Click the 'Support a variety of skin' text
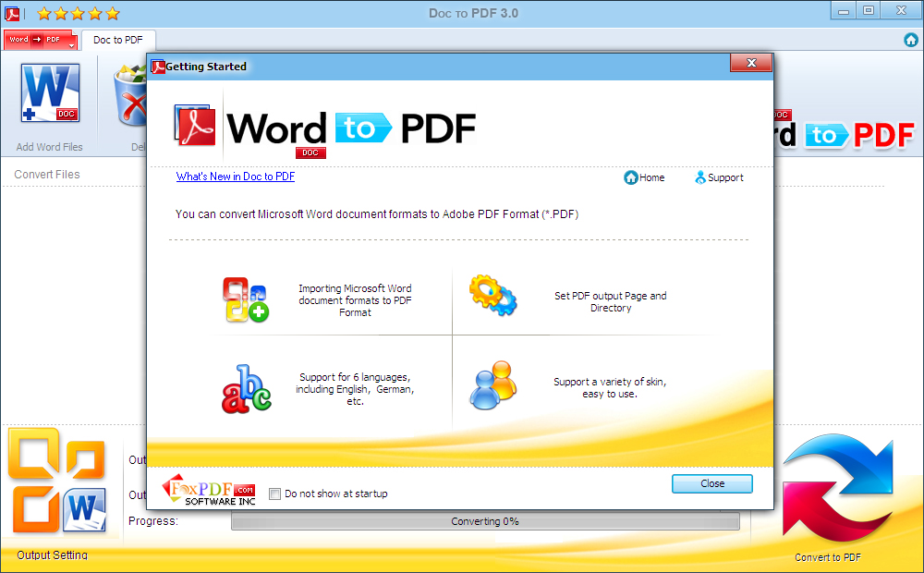924x573 pixels. coord(610,388)
